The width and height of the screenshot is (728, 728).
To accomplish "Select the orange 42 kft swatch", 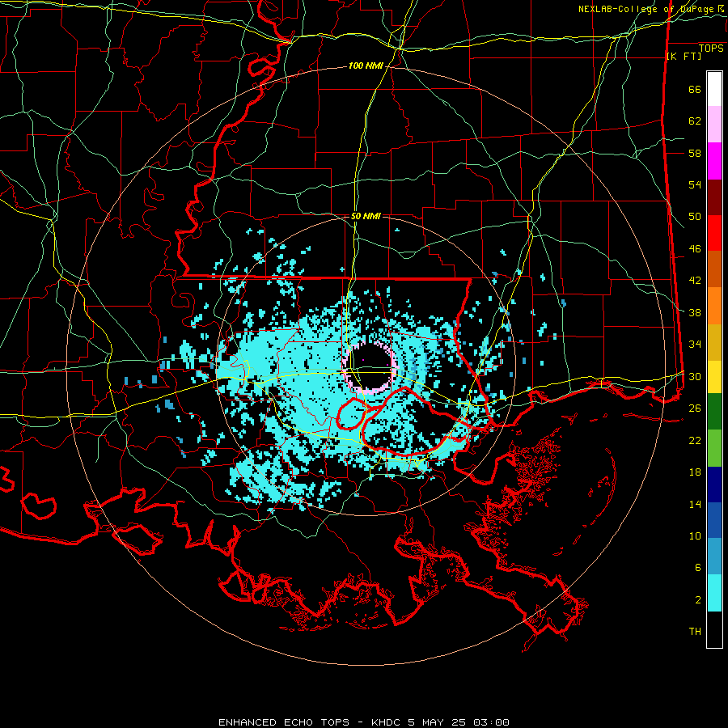I will point(714,306).
